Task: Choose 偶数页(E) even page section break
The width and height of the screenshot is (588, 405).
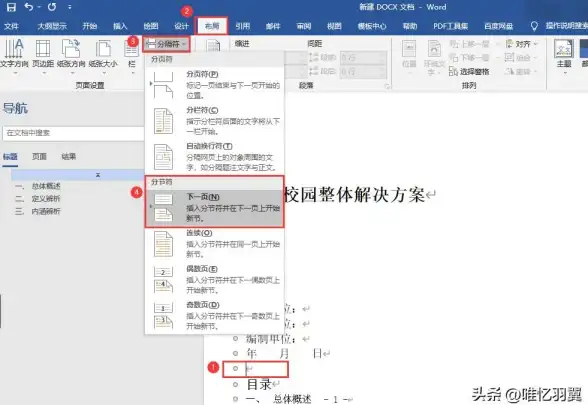Action: (214, 280)
